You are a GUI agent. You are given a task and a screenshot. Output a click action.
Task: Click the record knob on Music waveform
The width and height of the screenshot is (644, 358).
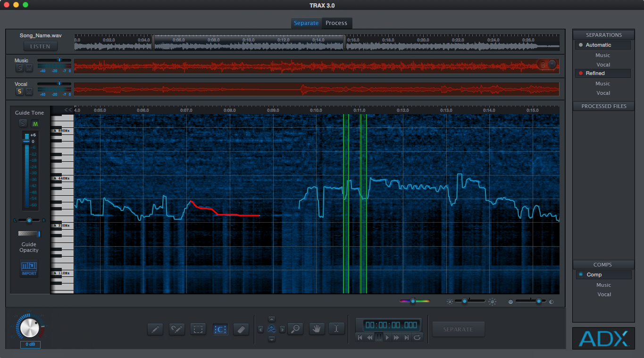pyautogui.click(x=552, y=65)
